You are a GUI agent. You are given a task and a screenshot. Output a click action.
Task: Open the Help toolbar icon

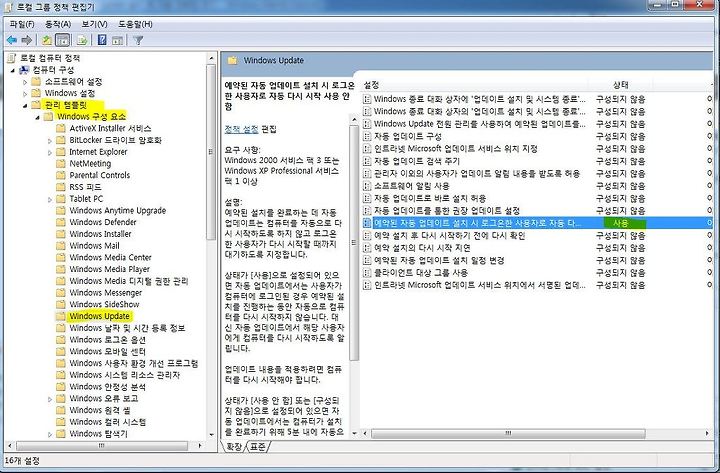click(x=102, y=40)
